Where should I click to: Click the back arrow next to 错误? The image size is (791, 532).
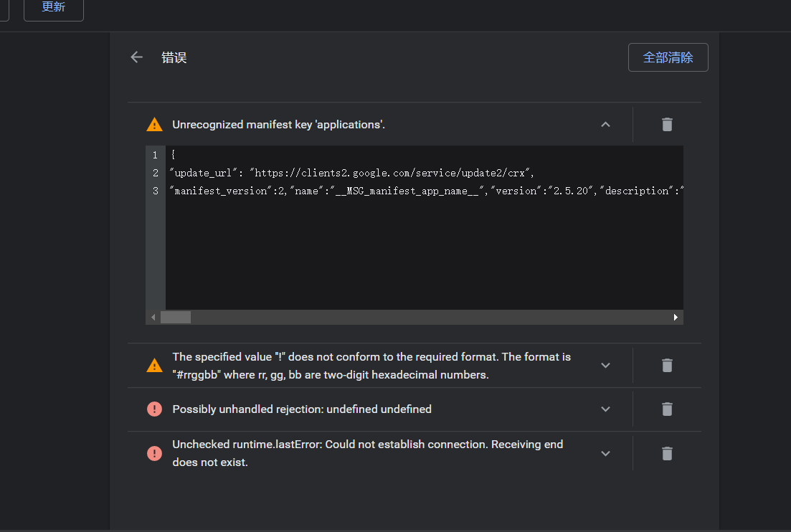click(136, 57)
